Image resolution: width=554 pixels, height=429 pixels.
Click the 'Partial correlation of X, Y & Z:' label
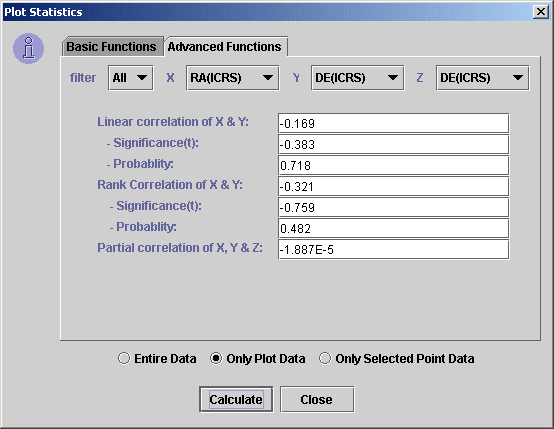pyautogui.click(x=180, y=248)
